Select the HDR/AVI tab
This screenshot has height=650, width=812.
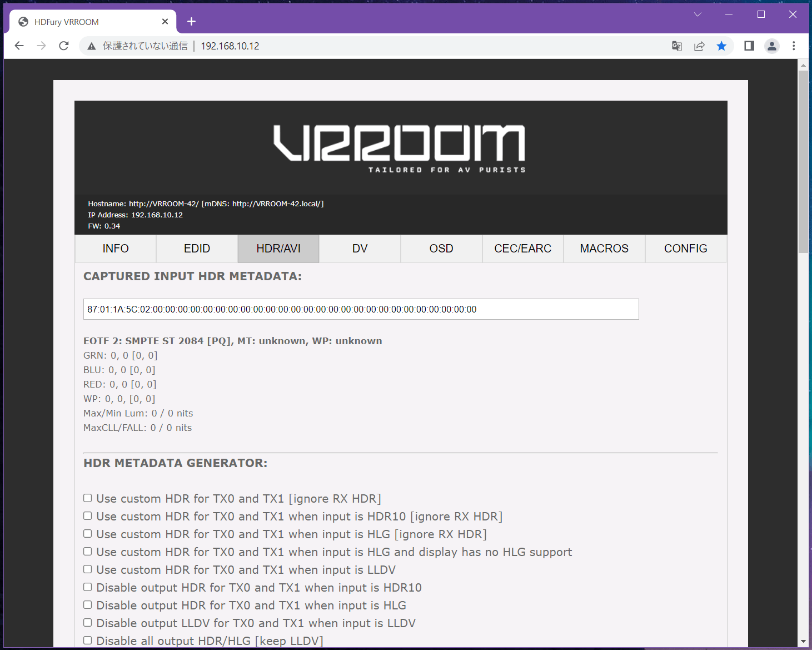[x=278, y=249]
